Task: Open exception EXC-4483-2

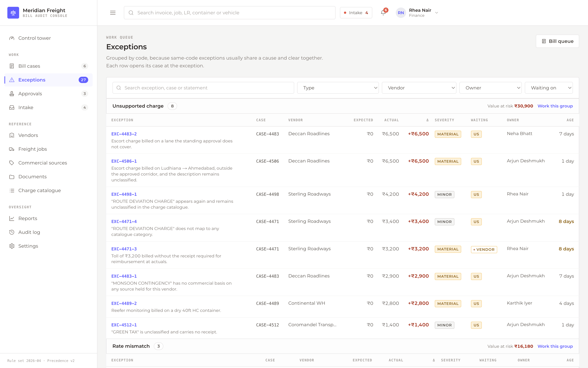Action: click(x=124, y=134)
